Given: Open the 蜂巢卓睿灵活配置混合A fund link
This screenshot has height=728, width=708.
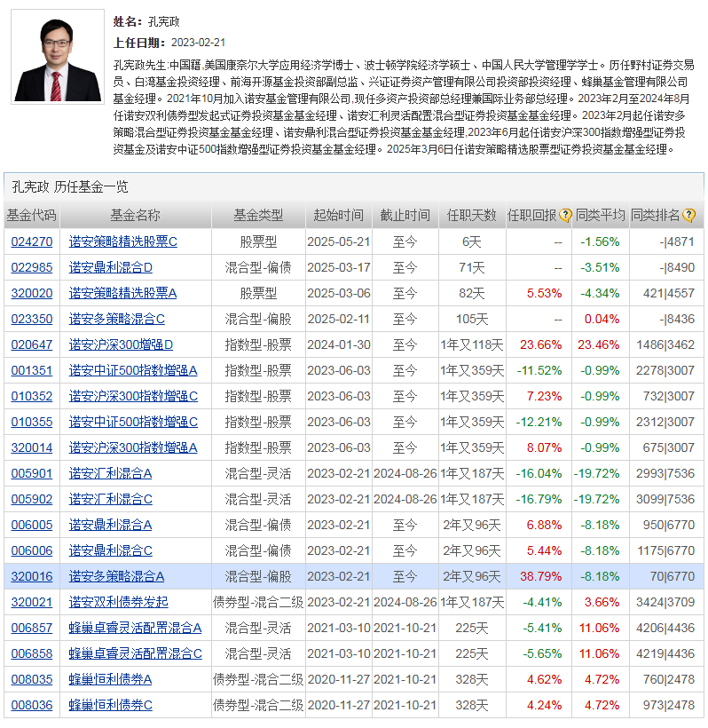Looking at the screenshot, I should click(135, 629).
